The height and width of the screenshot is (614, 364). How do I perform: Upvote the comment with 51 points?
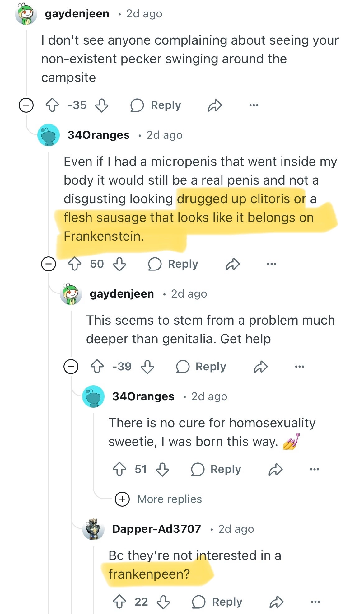coord(119,469)
